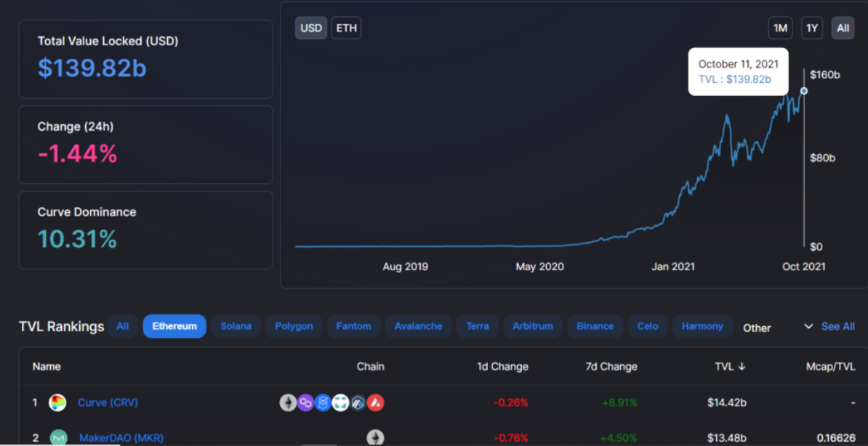Sort table by 7d Change column
The width and height of the screenshot is (868, 446).
pyautogui.click(x=611, y=366)
